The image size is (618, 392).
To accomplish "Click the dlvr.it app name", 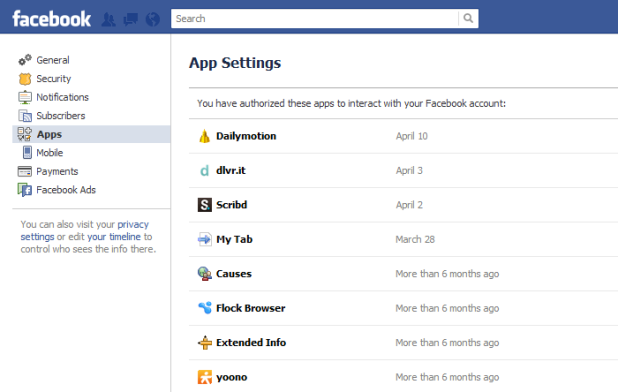I will [x=231, y=170].
